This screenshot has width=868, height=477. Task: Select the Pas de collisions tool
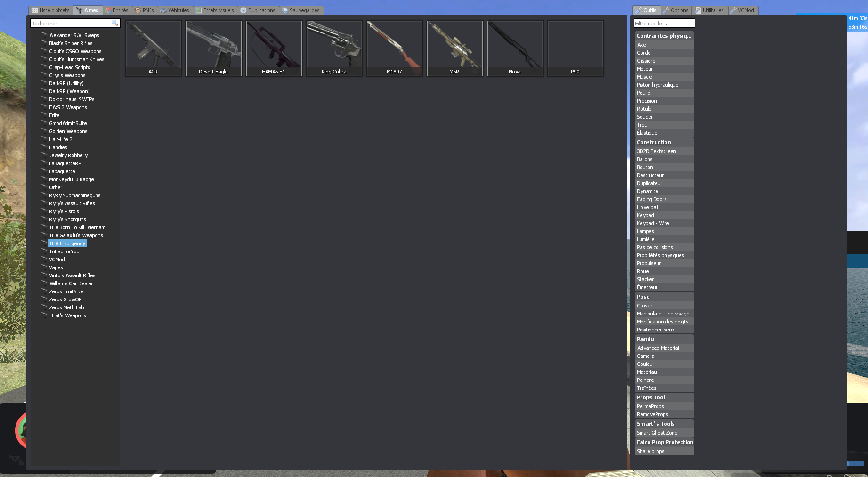pos(664,247)
